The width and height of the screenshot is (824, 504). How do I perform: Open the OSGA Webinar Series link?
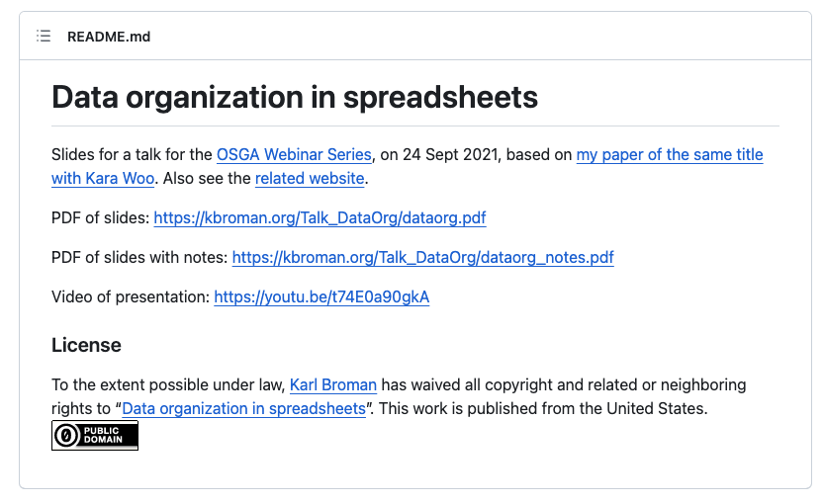294,155
